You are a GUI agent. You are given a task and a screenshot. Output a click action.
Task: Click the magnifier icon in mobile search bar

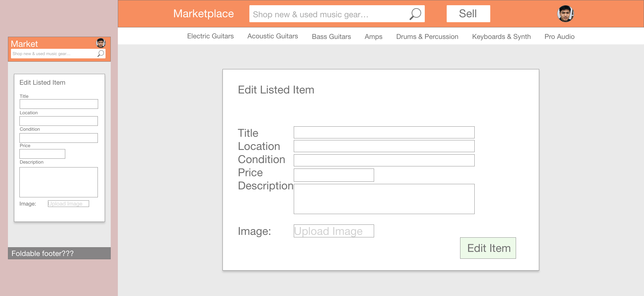pos(101,53)
